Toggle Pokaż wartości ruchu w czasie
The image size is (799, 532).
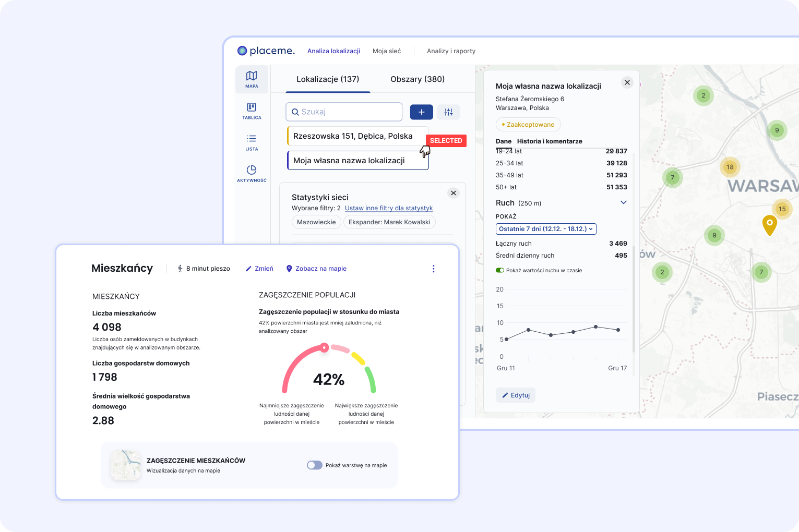pos(500,270)
